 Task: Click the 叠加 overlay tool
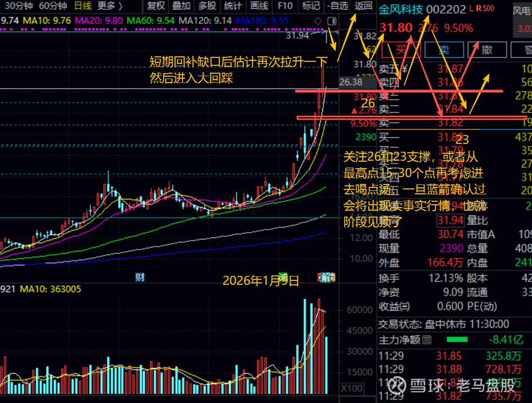[181, 6]
